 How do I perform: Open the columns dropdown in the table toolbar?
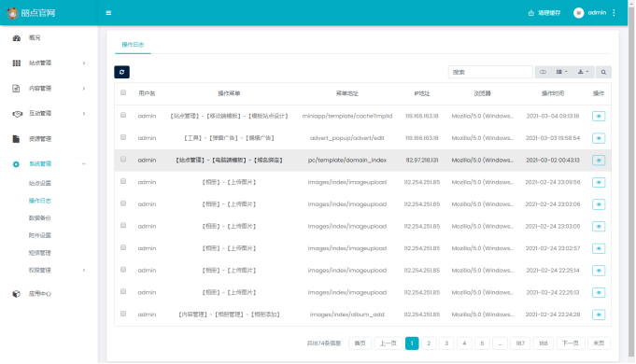(x=562, y=72)
